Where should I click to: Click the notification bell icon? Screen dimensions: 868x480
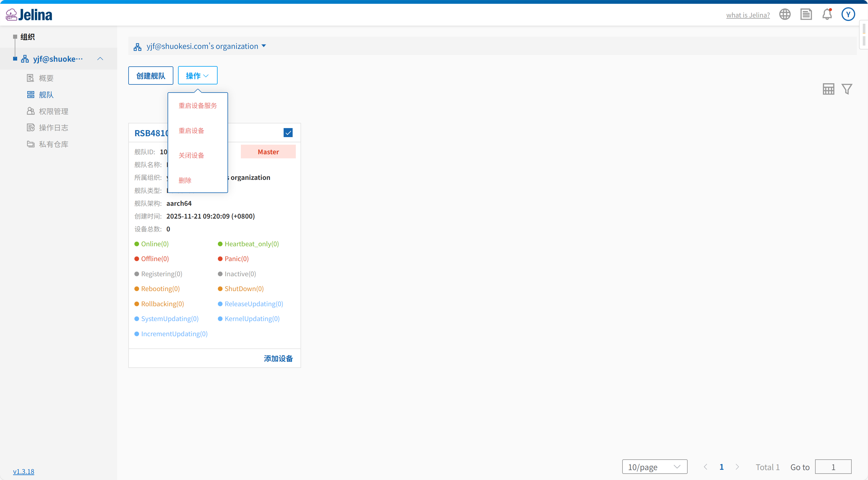[827, 15]
